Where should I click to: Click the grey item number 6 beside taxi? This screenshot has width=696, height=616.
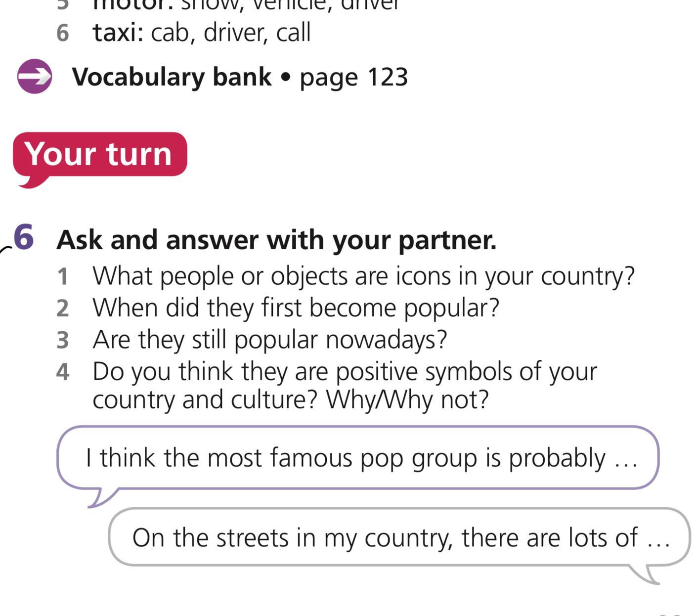pos(62,33)
